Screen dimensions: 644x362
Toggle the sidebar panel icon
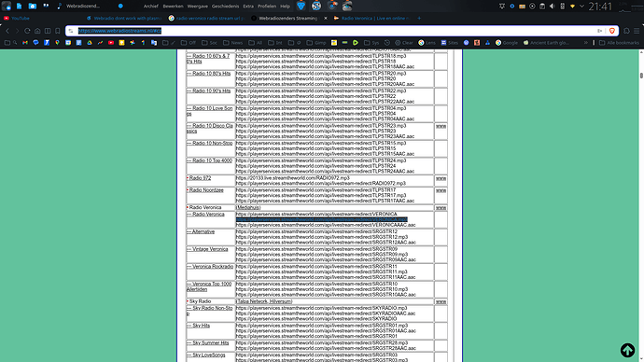click(x=48, y=31)
